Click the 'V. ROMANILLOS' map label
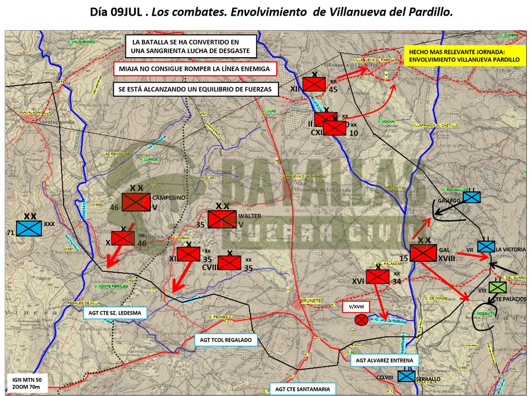Viewport: 532px width, 396px height. (455, 190)
